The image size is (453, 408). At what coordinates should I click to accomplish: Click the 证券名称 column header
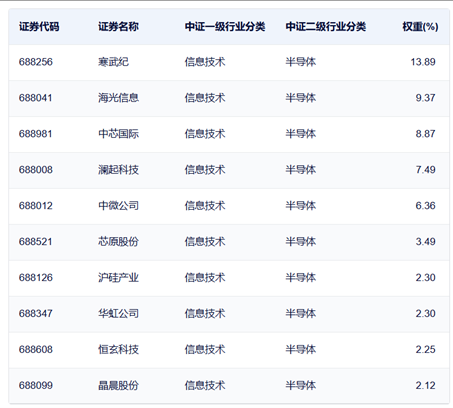[x=118, y=27]
